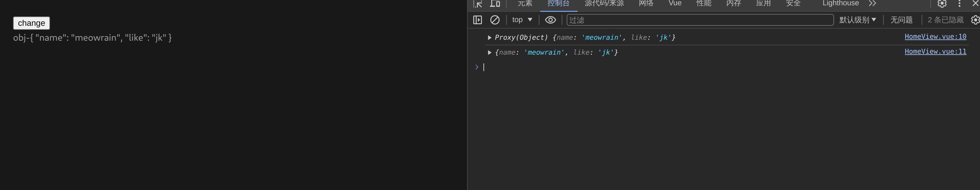The height and width of the screenshot is (190, 980).
Task: Expand the plain object log entry
Action: [490, 52]
